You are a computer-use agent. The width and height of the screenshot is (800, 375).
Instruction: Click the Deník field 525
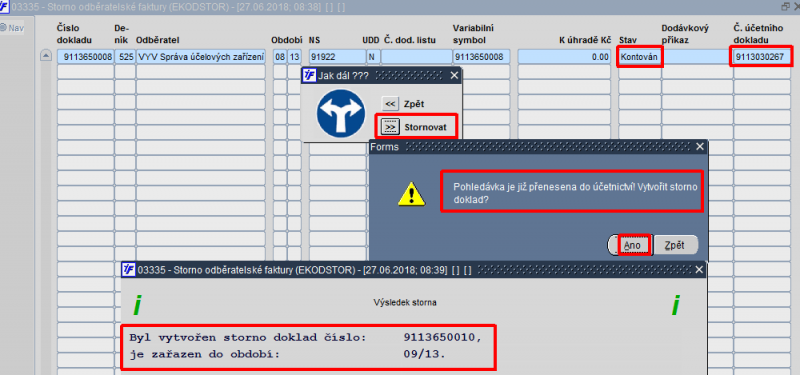click(x=125, y=57)
